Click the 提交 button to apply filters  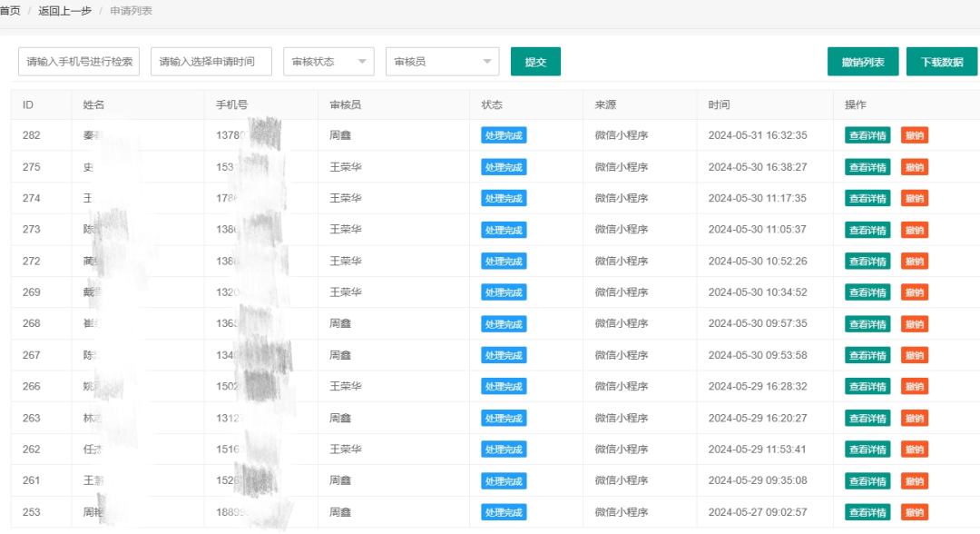coord(535,61)
